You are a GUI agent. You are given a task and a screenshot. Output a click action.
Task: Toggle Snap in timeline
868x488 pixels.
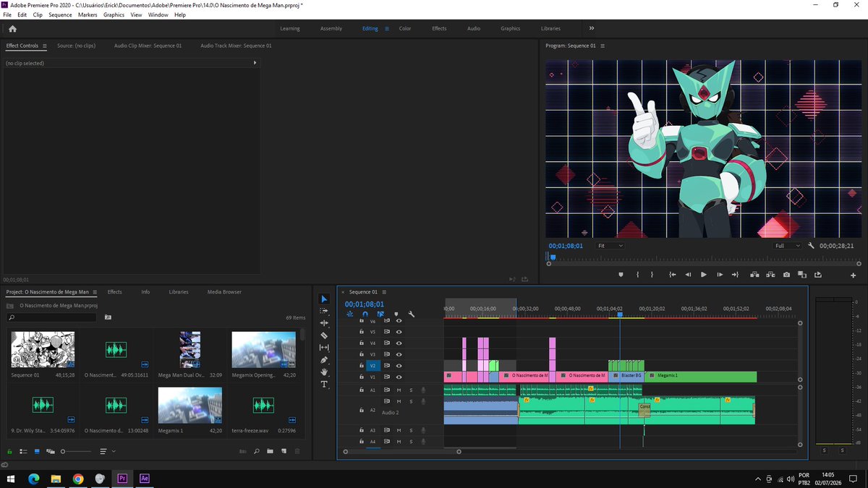pos(365,314)
